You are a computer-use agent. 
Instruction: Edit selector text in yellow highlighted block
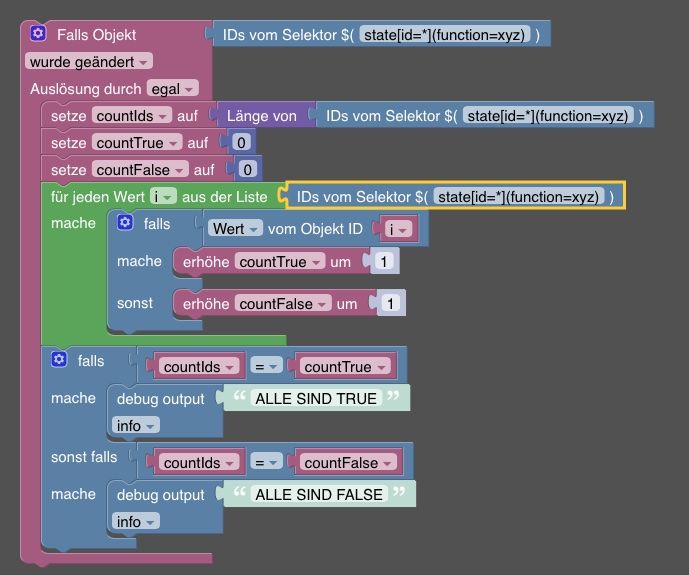(x=519, y=196)
